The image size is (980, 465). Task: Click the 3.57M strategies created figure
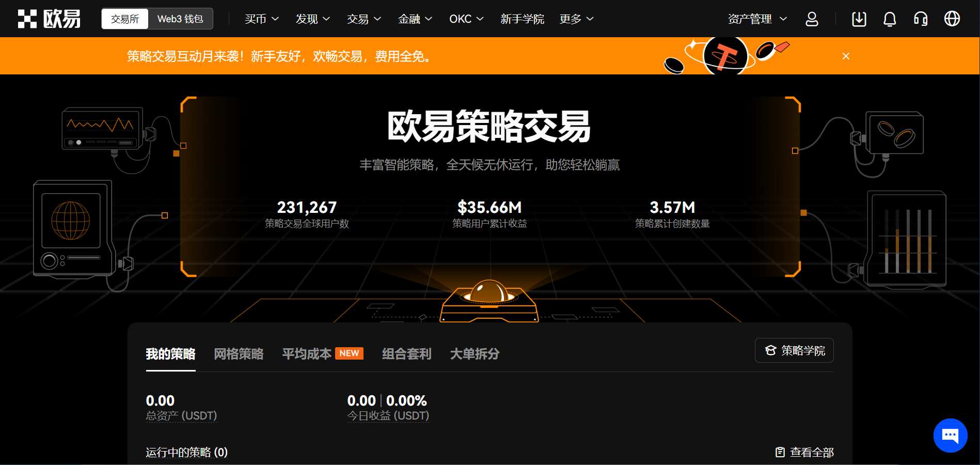pos(672,207)
